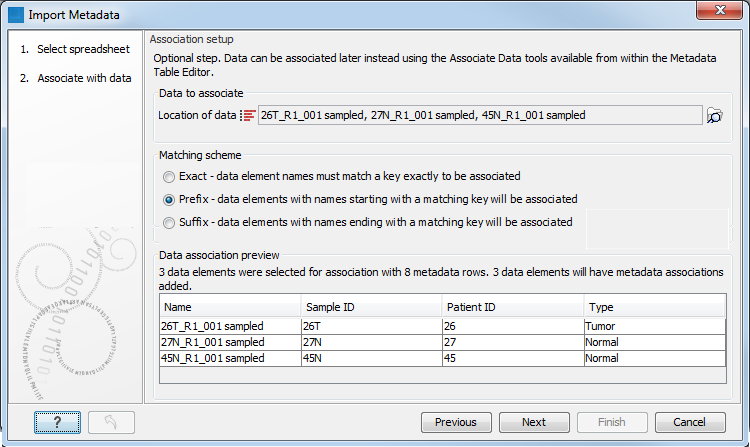The width and height of the screenshot is (750, 447).
Task: Open the Associate with data step
Action: click(x=84, y=78)
